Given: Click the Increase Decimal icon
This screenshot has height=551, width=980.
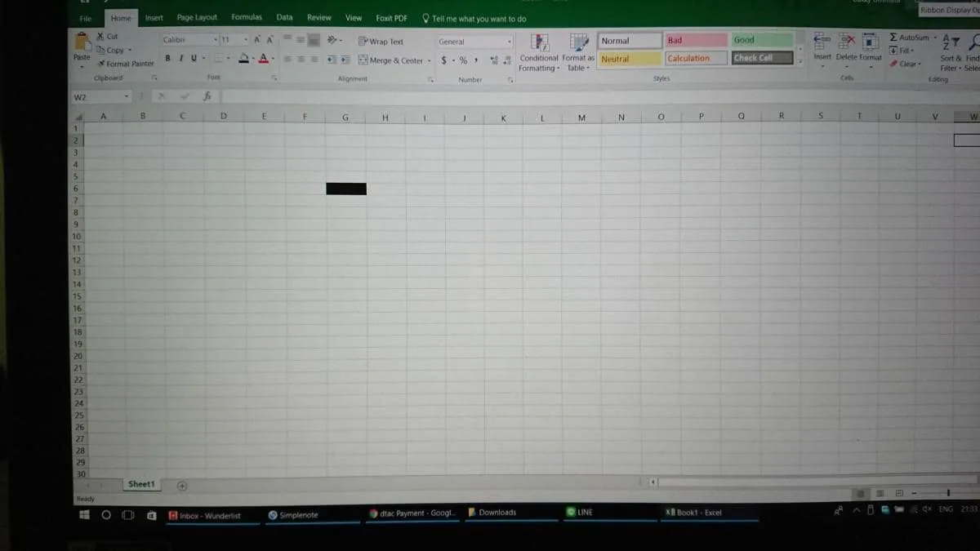Looking at the screenshot, I should click(494, 60).
